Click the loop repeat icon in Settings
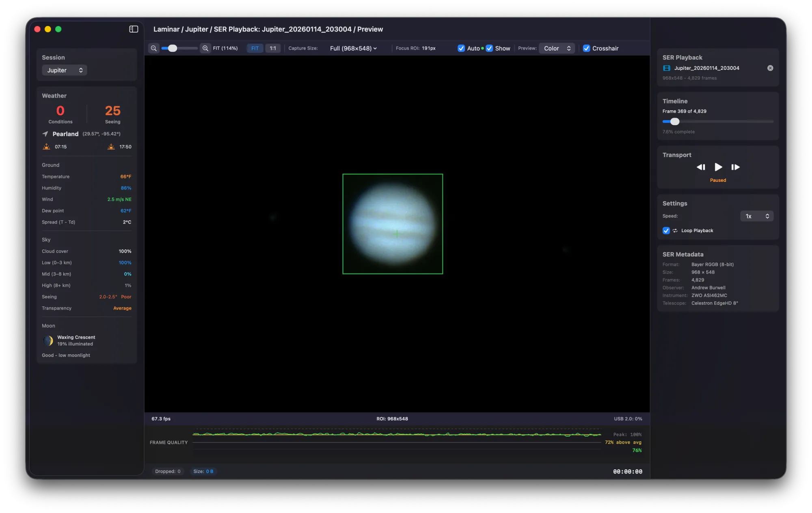Image resolution: width=812 pixels, height=513 pixels. 675,231
